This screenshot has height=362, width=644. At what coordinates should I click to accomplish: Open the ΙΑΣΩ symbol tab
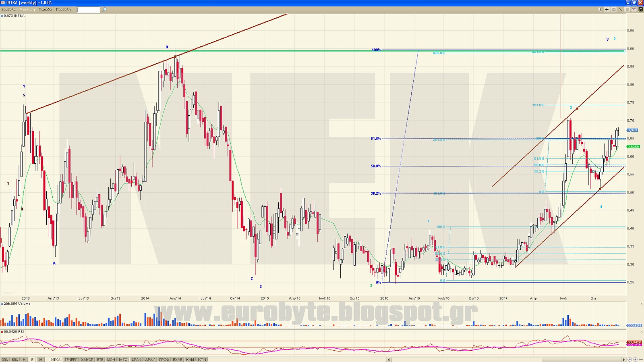coord(123,360)
